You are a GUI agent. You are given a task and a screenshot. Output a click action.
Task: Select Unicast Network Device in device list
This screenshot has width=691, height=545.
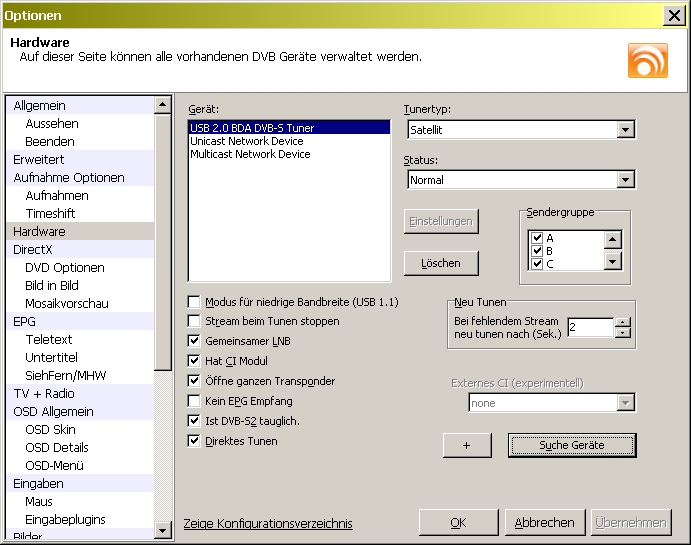(x=247, y=141)
